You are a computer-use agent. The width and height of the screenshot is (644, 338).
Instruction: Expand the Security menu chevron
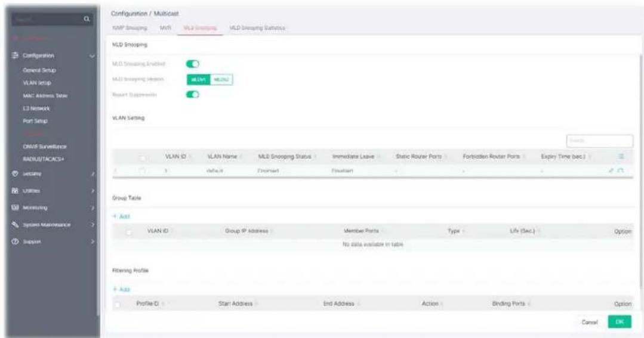point(93,174)
